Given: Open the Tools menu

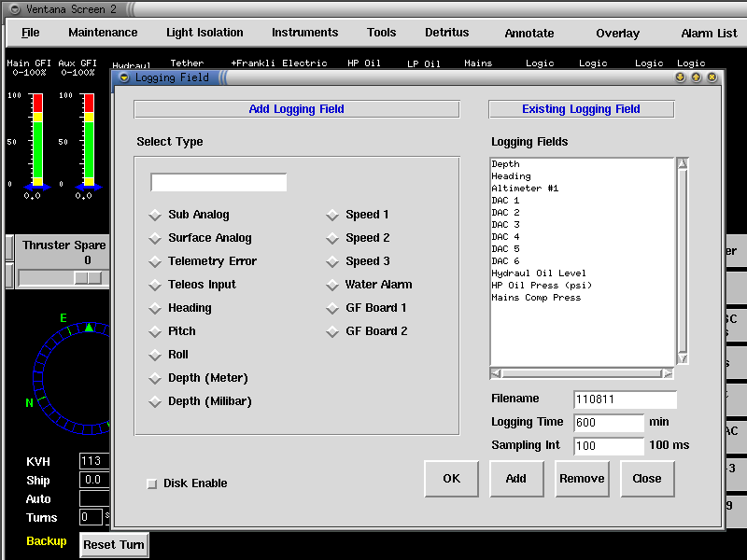Looking at the screenshot, I should (x=381, y=33).
